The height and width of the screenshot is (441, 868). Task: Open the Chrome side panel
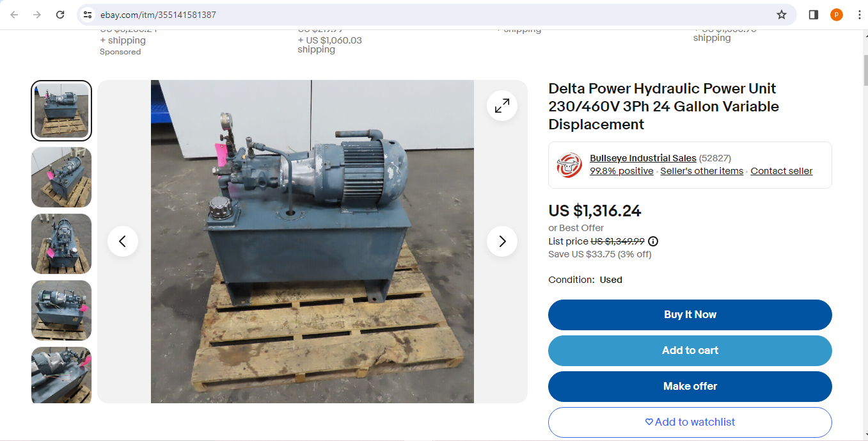pos(814,15)
